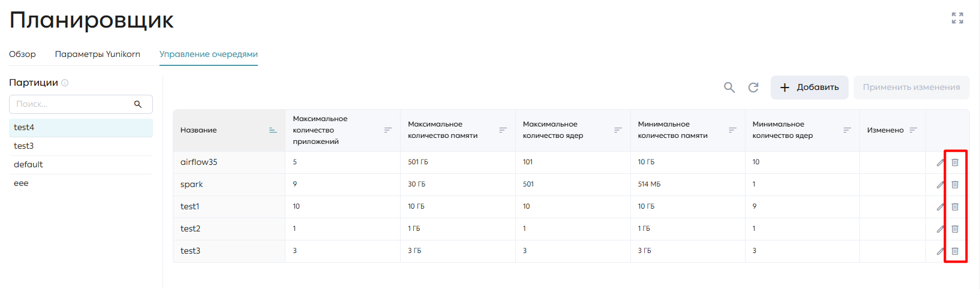This screenshot has height=289, width=980.
Task: Sort by Максимальное количество приложений icon
Action: [x=388, y=130]
